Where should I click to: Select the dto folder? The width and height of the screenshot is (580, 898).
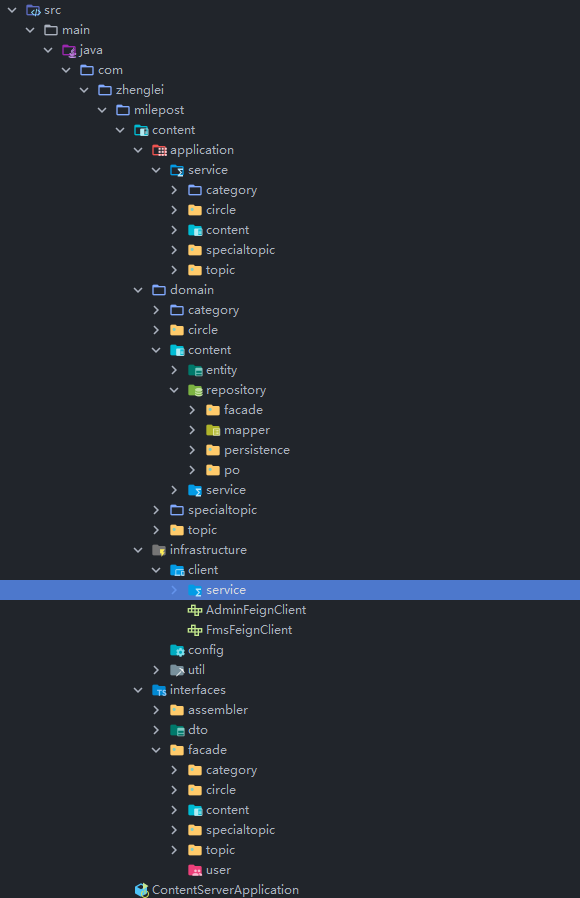point(198,730)
